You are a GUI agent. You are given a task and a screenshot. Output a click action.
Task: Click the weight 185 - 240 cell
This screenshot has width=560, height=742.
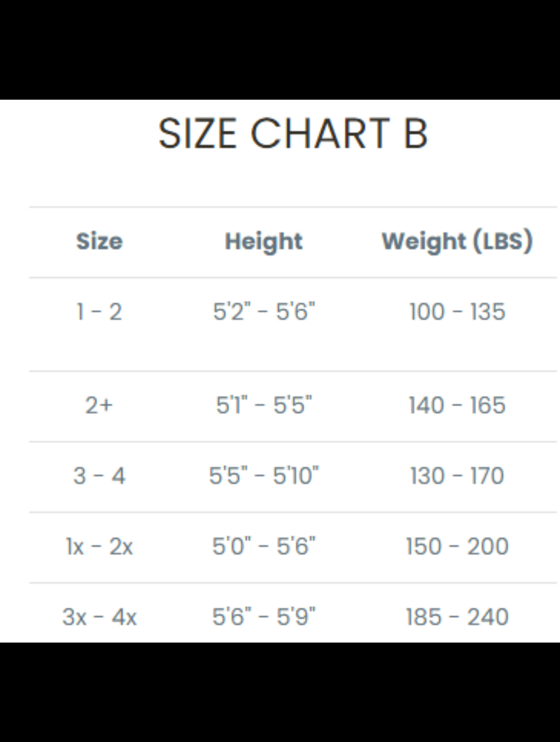(x=457, y=617)
